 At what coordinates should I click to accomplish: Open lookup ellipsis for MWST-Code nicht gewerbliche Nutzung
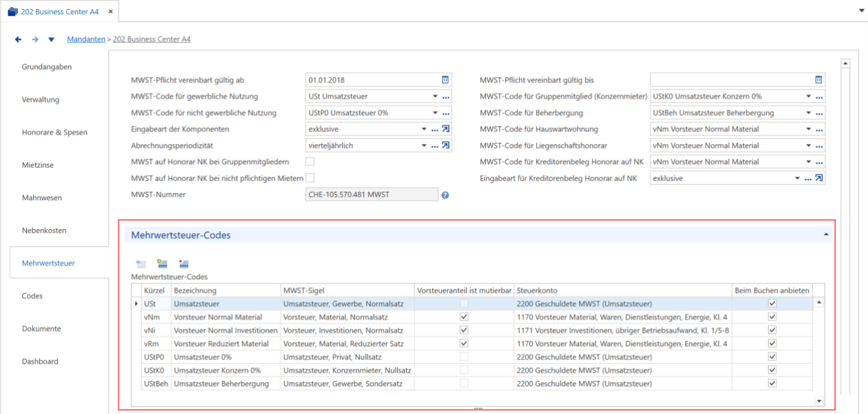point(445,113)
